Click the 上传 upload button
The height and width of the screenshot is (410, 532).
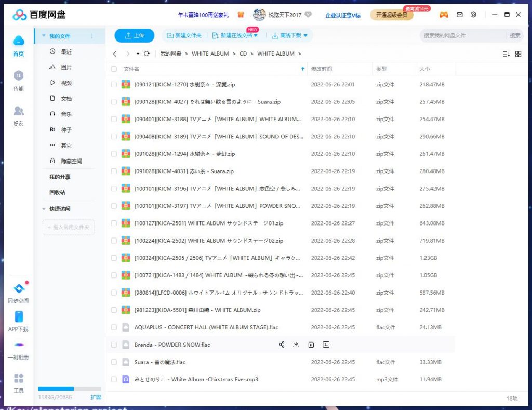click(x=135, y=35)
